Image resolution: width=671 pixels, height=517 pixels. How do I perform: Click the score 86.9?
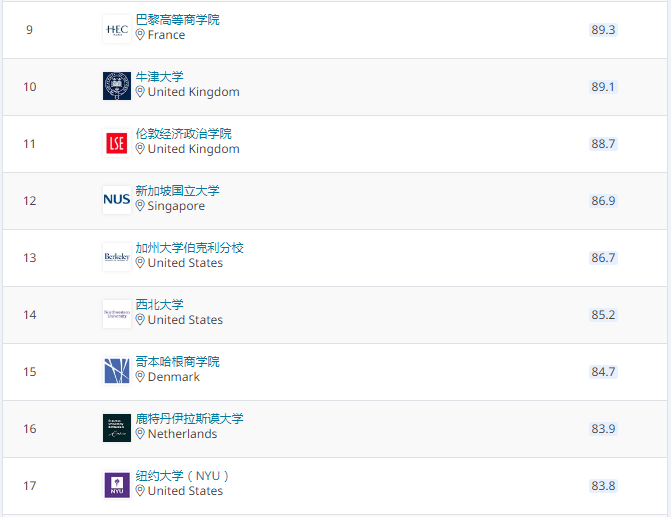tap(603, 200)
